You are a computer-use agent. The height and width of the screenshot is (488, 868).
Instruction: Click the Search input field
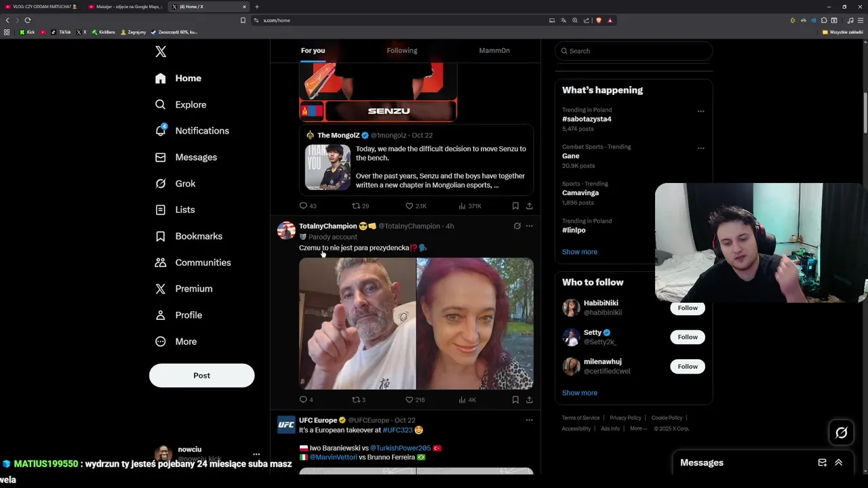[633, 51]
